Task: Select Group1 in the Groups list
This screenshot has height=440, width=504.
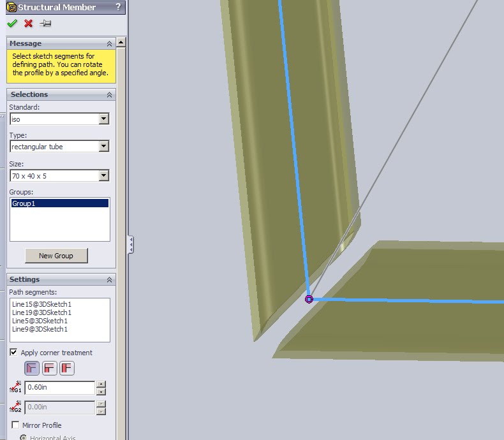Action: tap(60, 203)
